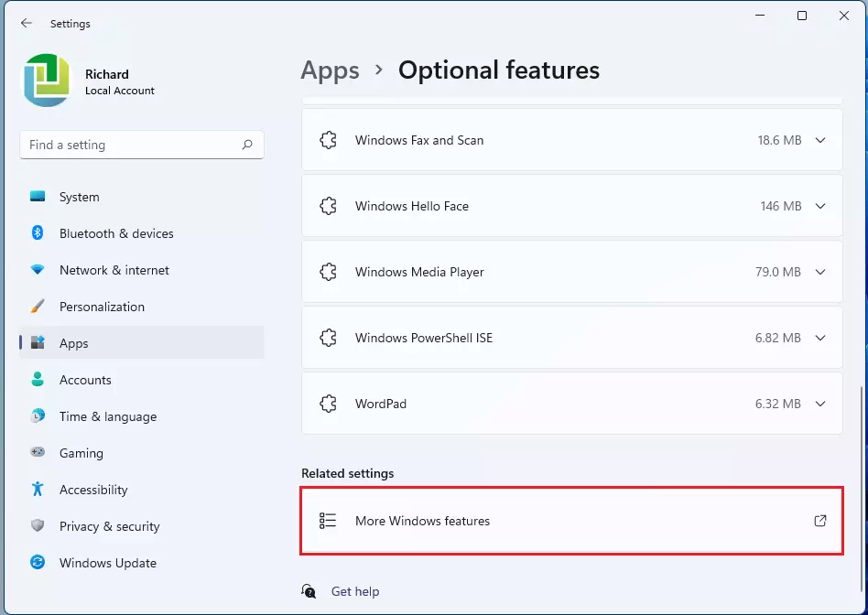This screenshot has width=868, height=615.
Task: Click the Windows Hello Face feature icon
Action: click(x=329, y=206)
